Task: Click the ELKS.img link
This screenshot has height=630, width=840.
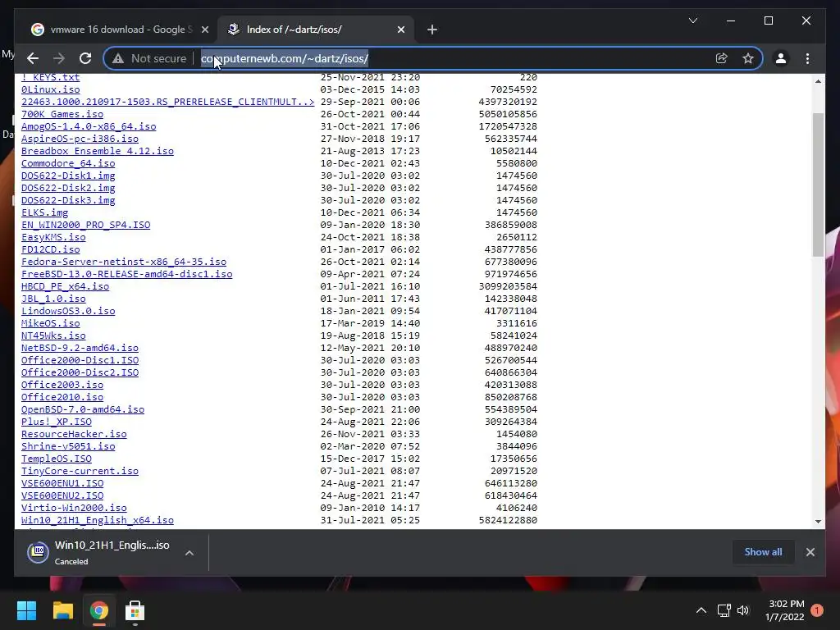Action: click(x=44, y=212)
